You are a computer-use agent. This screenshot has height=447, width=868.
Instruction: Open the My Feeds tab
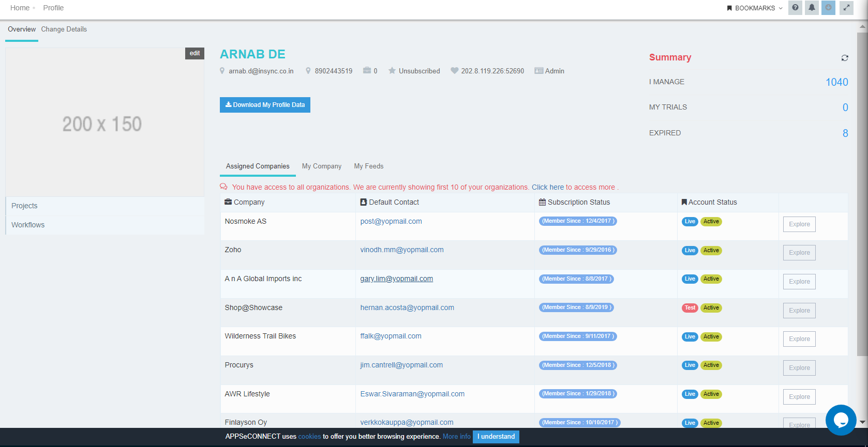[x=369, y=166]
